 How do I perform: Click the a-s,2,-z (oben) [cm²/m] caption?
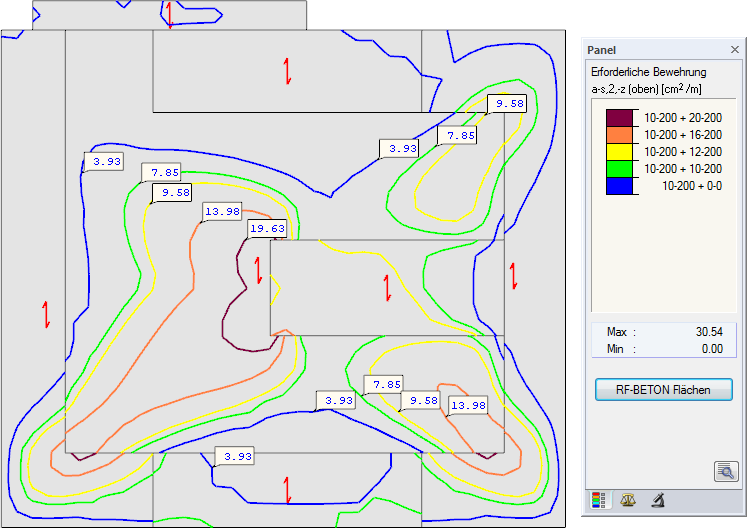[x=646, y=89]
